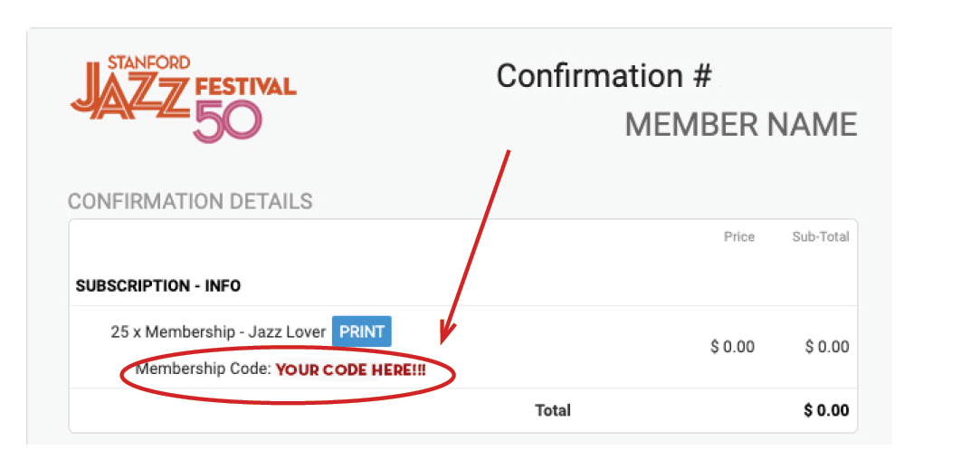Screen dimensions: 980x470
Task: Click the Price column header
Action: pos(739,237)
